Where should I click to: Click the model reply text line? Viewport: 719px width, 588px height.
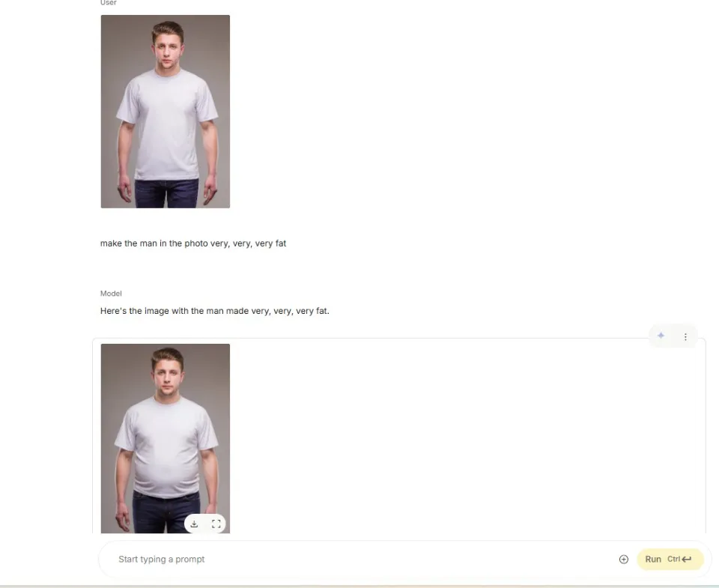click(215, 311)
